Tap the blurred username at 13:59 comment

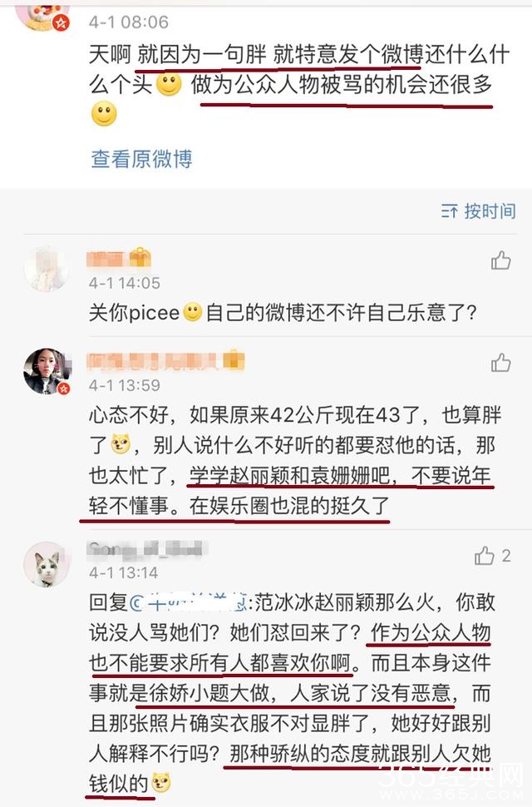[x=154, y=361]
